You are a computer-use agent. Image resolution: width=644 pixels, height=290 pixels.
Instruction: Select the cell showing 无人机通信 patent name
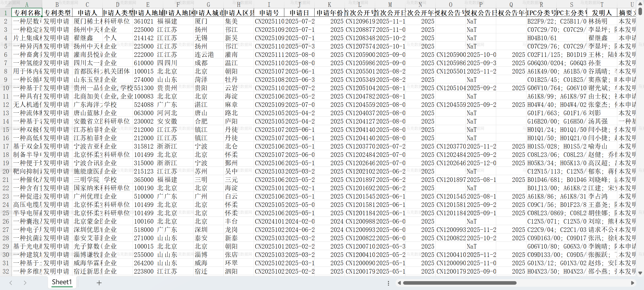(27, 105)
